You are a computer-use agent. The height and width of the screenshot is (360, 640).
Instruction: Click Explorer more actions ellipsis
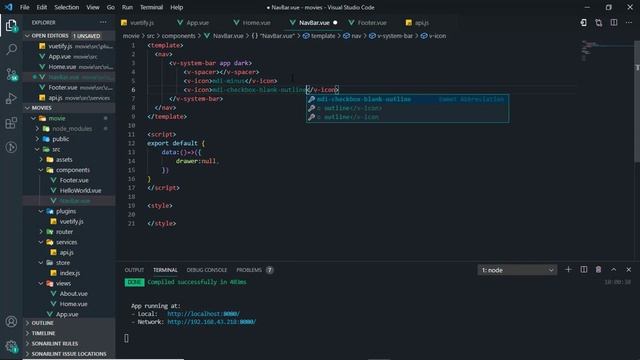pos(103,22)
